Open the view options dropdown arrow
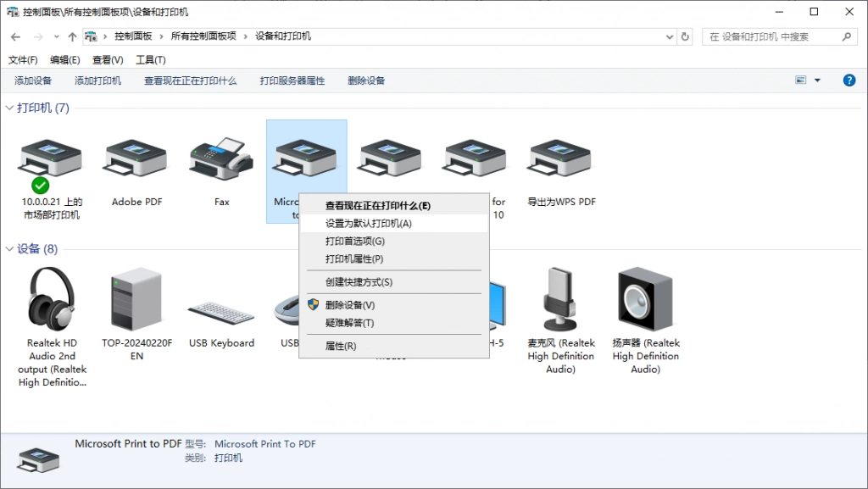The width and height of the screenshot is (868, 489). click(817, 81)
